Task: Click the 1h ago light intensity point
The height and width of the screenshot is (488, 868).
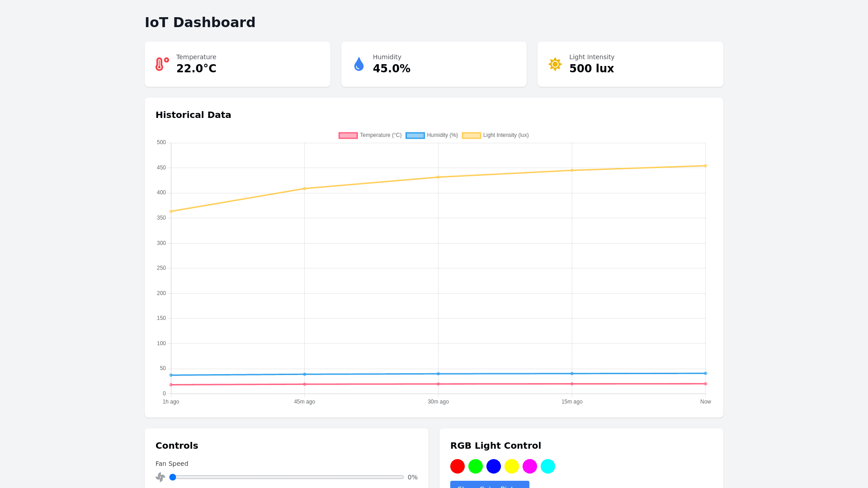Action: (x=171, y=211)
